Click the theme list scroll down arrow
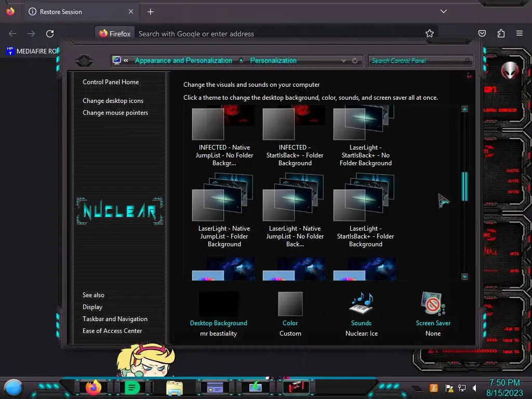Image resolution: width=532 pixels, height=399 pixels. [464, 277]
